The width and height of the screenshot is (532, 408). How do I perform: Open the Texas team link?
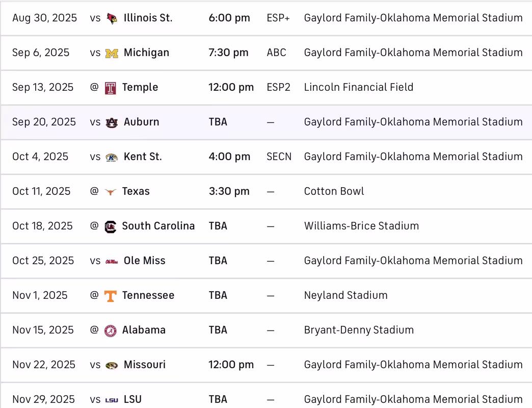coord(136,191)
